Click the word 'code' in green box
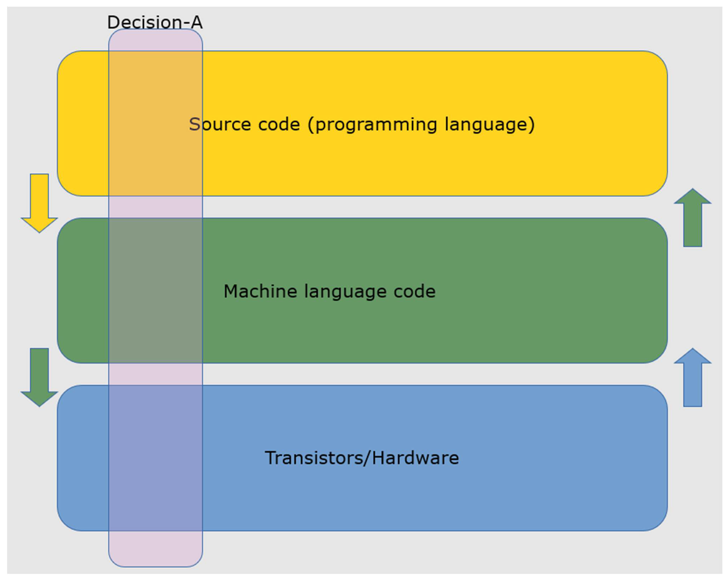728x580 pixels. pyautogui.click(x=415, y=291)
